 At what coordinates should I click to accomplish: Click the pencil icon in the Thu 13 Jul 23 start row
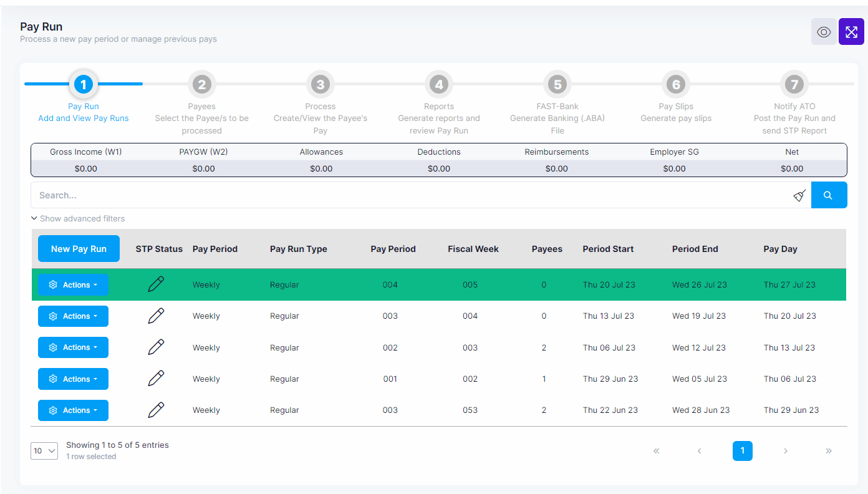(x=156, y=316)
